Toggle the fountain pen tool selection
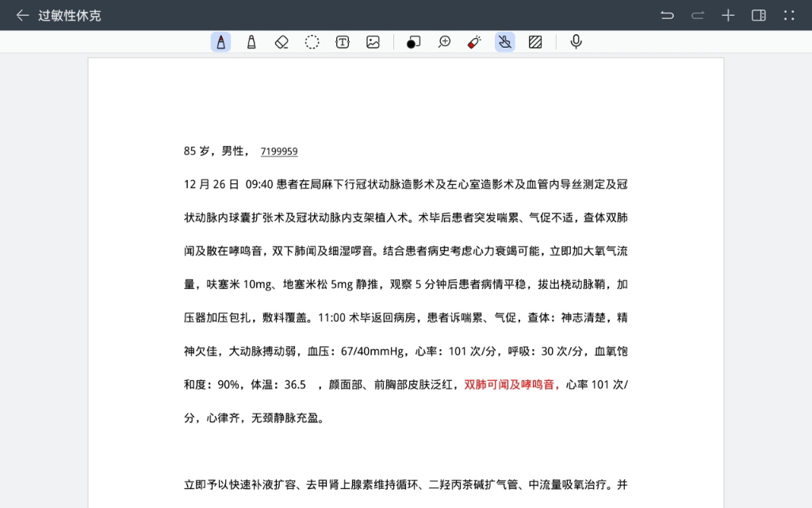The height and width of the screenshot is (508, 812). [x=220, y=41]
